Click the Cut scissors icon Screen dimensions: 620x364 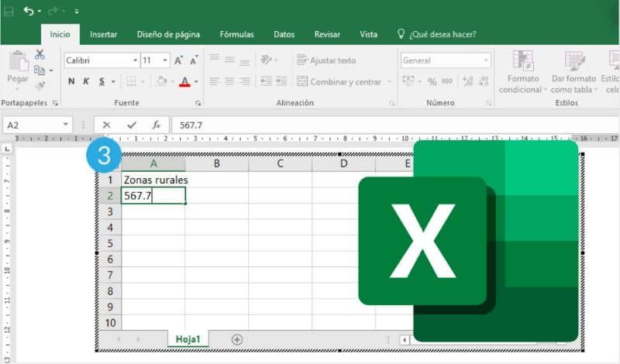tap(40, 54)
